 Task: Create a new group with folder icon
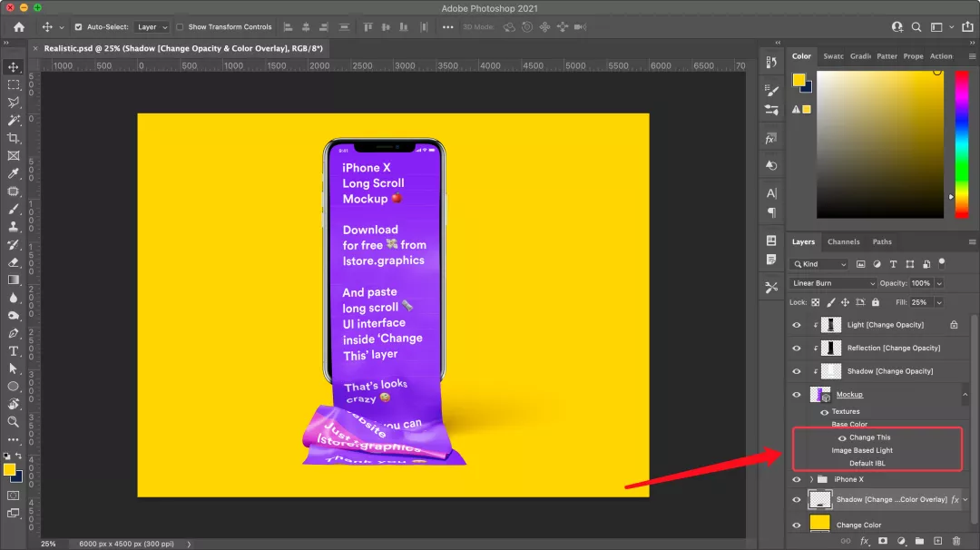[918, 541]
